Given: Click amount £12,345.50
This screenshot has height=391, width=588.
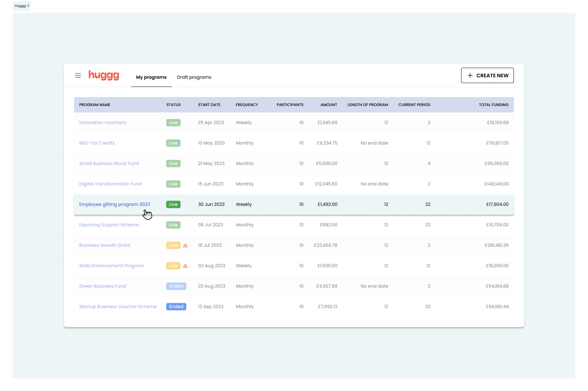Looking at the screenshot, I should pos(326,184).
